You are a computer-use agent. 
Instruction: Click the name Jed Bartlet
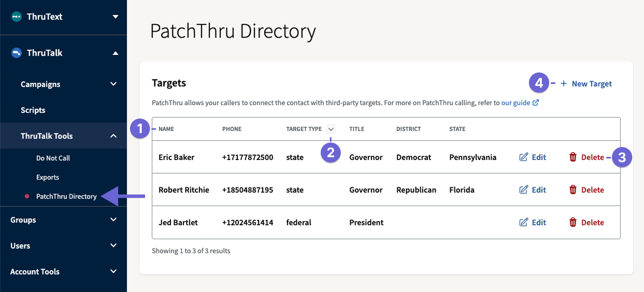(x=178, y=222)
